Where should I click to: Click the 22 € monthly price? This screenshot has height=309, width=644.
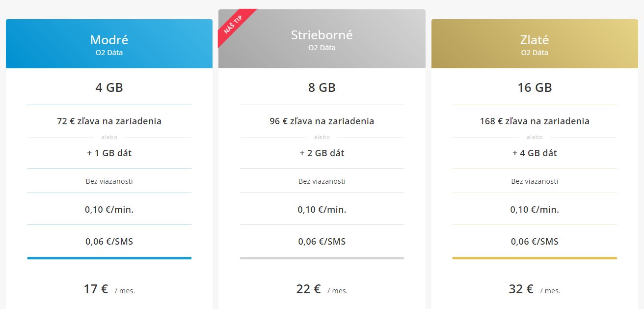click(309, 289)
